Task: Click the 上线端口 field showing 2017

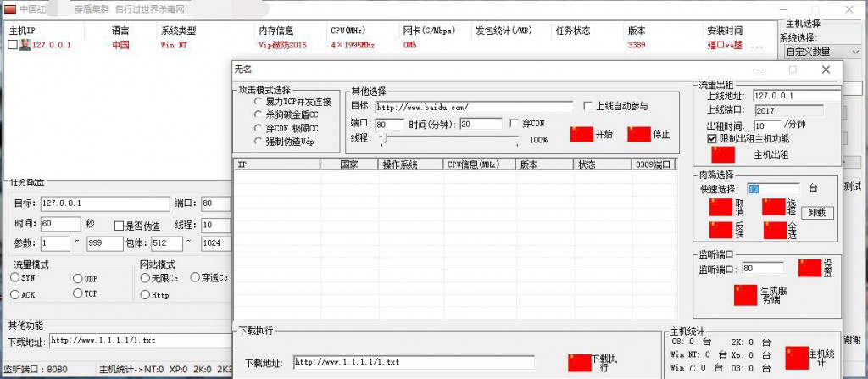Action: click(x=787, y=111)
